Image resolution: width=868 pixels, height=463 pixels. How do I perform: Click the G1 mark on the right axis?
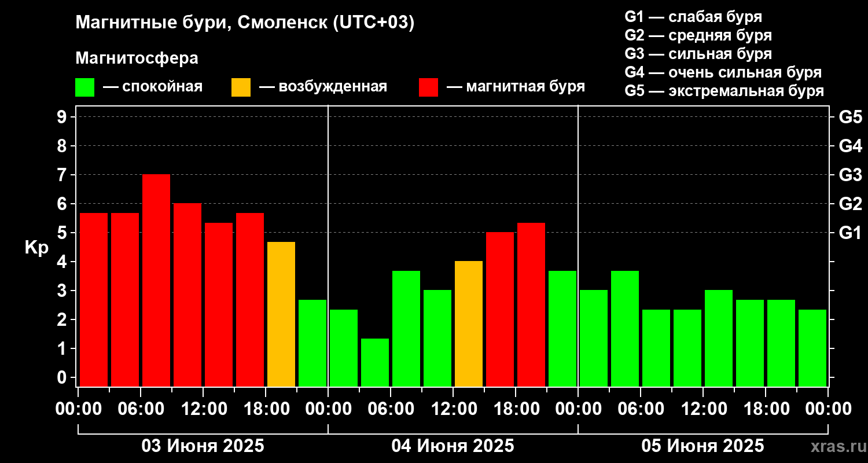coord(850,233)
